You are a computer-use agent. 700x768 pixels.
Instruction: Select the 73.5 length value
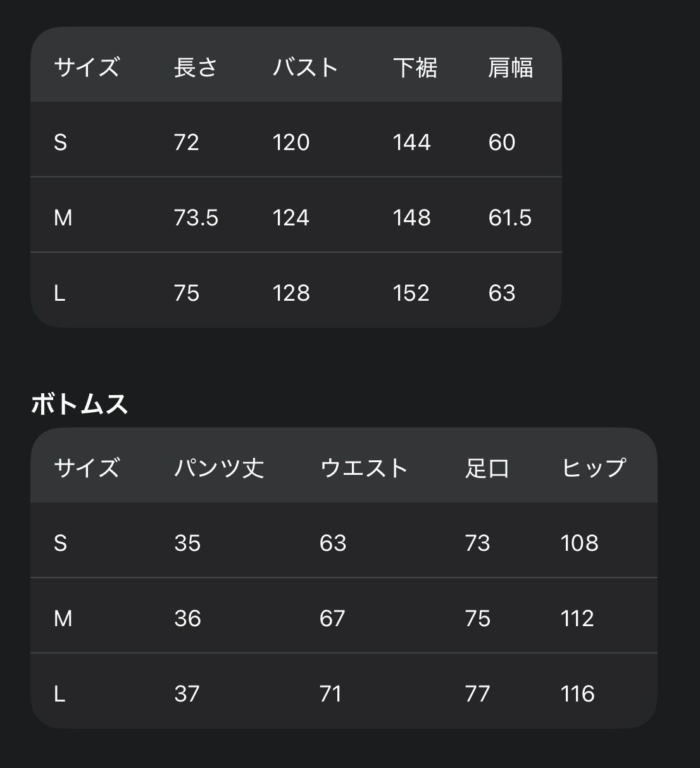tap(196, 218)
